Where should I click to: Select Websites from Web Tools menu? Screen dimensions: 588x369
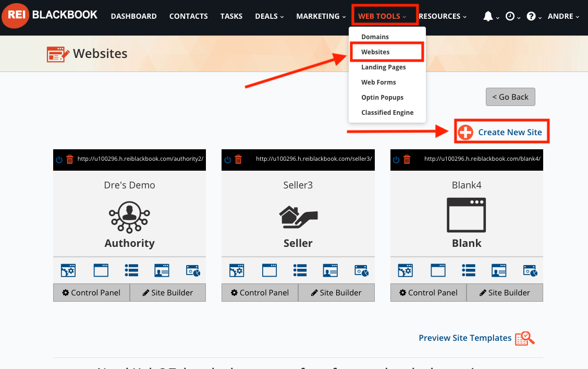[375, 52]
